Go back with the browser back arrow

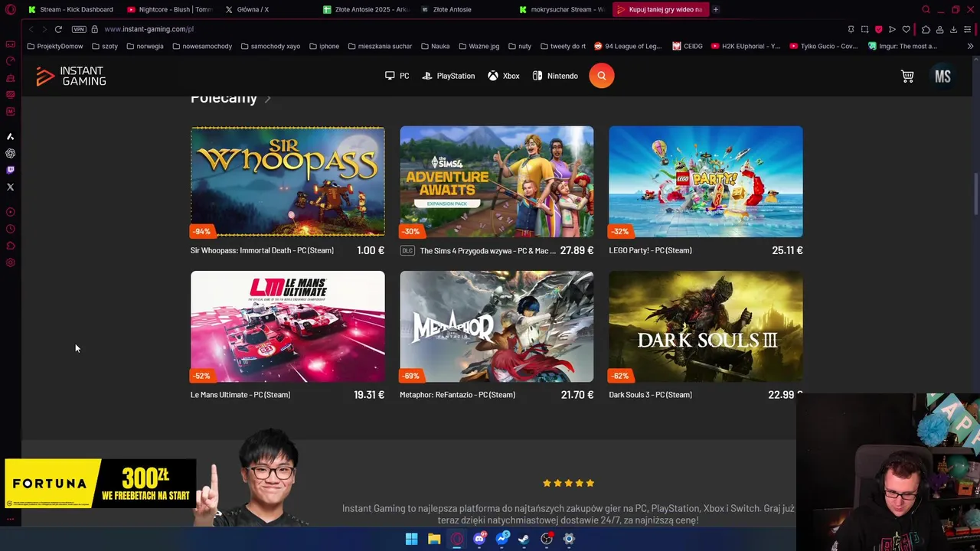tap(31, 29)
